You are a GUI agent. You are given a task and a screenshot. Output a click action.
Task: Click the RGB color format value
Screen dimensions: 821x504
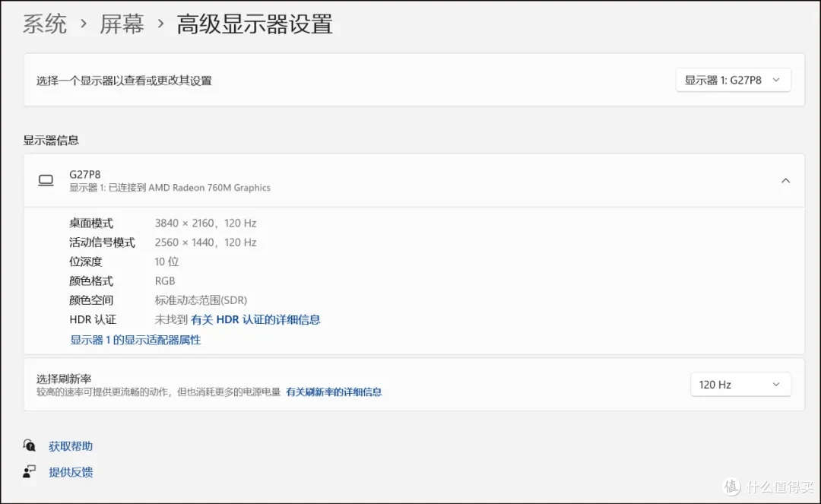[x=165, y=281]
